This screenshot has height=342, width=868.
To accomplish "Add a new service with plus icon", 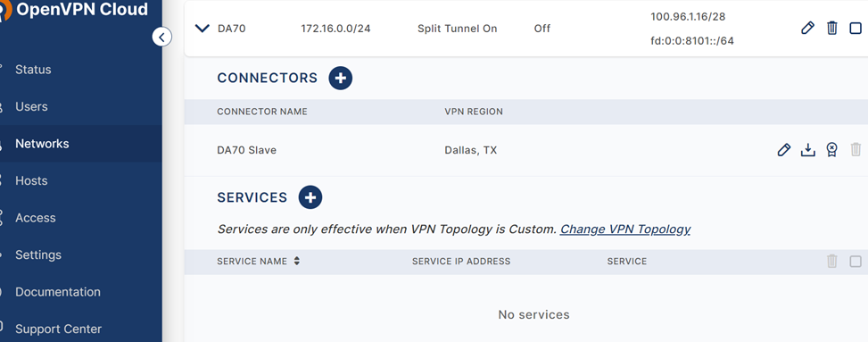I will [x=310, y=197].
